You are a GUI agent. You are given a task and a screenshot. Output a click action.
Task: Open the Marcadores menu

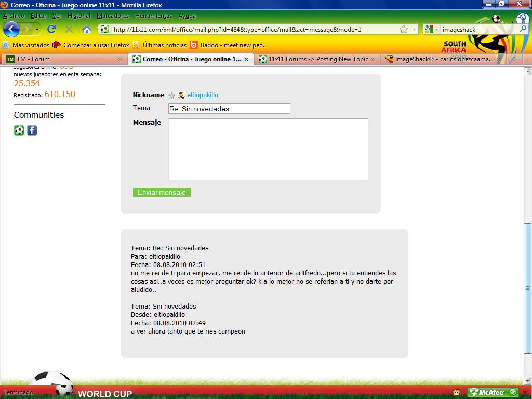(113, 16)
